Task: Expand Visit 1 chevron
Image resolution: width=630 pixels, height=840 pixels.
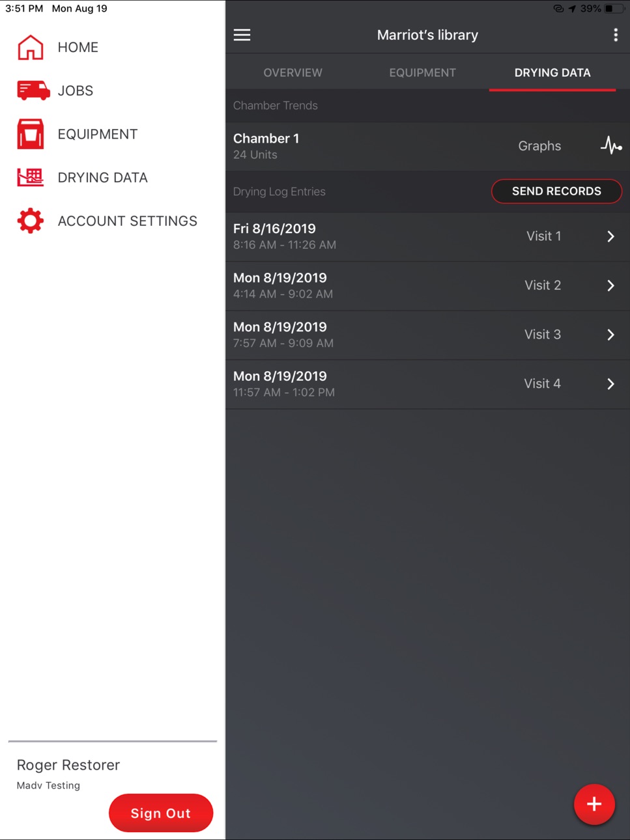Action: 610,236
